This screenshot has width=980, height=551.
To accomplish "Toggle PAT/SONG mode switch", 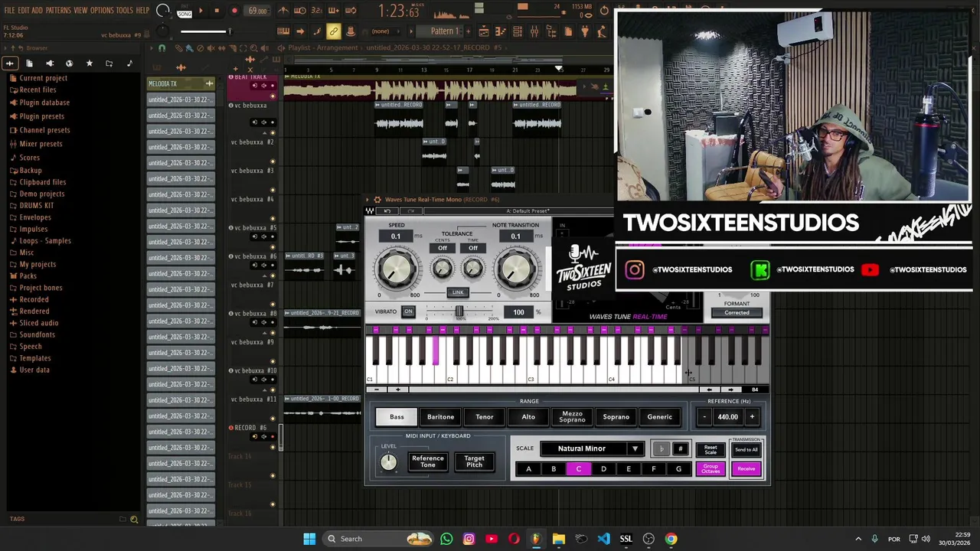I will coord(184,11).
